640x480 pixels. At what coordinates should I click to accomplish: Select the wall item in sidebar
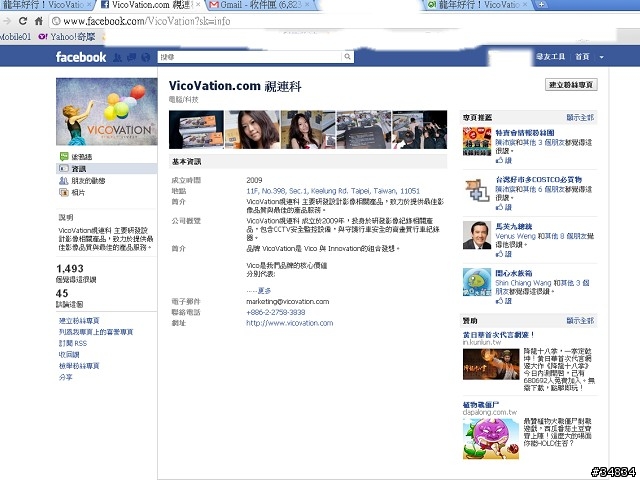coord(106,157)
